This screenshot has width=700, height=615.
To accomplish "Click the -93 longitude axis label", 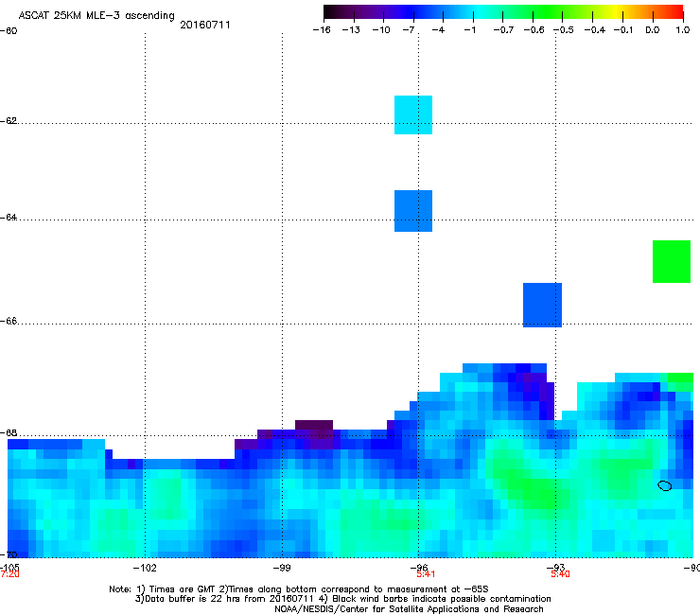I will 556,567.
